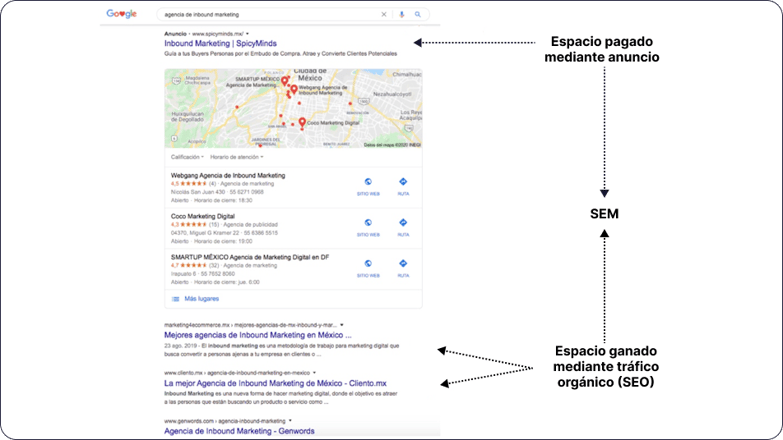Open dropdown arrow beside cliento.mx URL
Screen dimensions: 783x440
click(314, 373)
